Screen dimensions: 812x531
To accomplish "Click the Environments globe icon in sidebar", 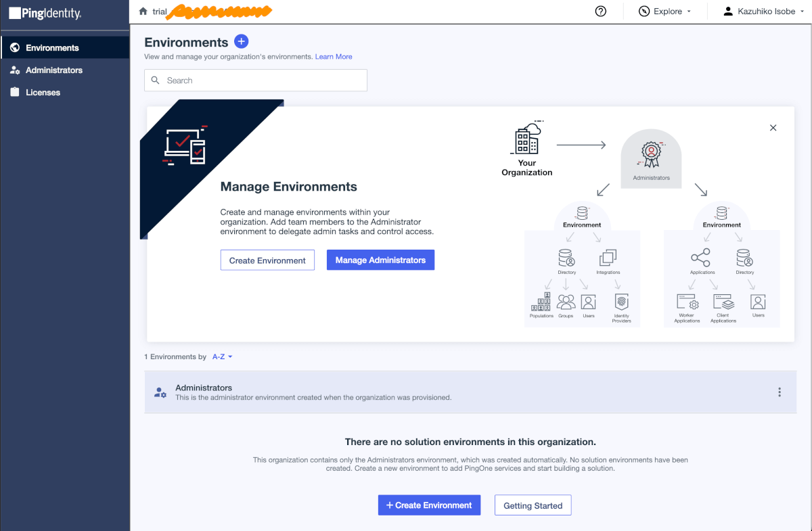I will (15, 47).
